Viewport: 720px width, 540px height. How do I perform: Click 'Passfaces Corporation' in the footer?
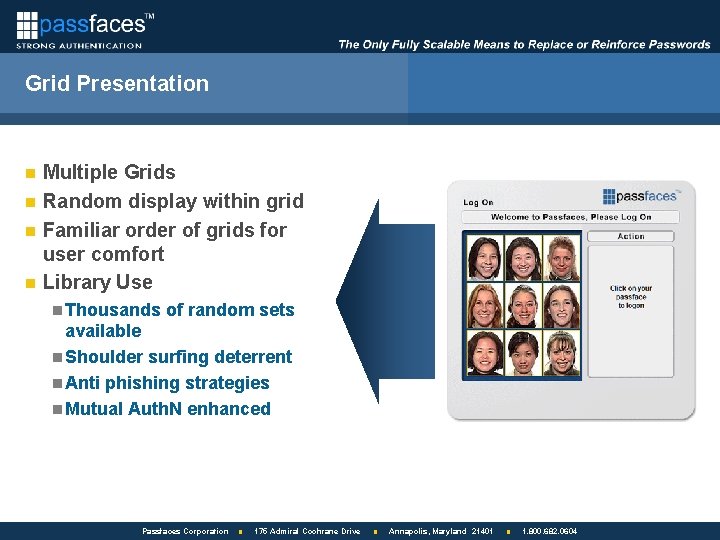(x=185, y=531)
